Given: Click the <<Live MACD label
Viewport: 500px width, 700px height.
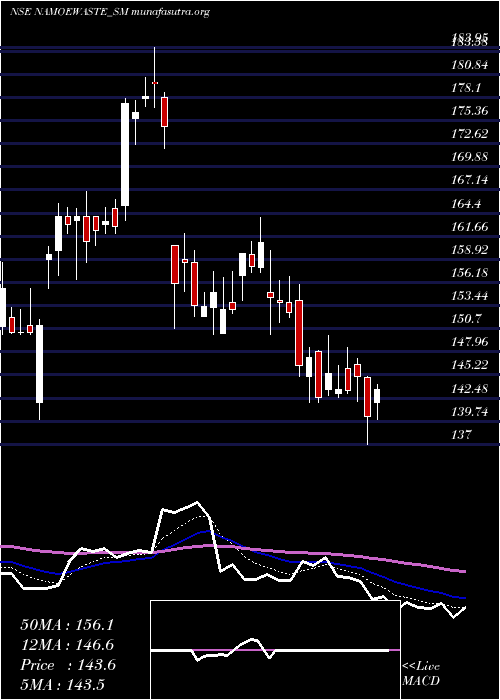Looking at the screenshot, I should click(x=421, y=673).
